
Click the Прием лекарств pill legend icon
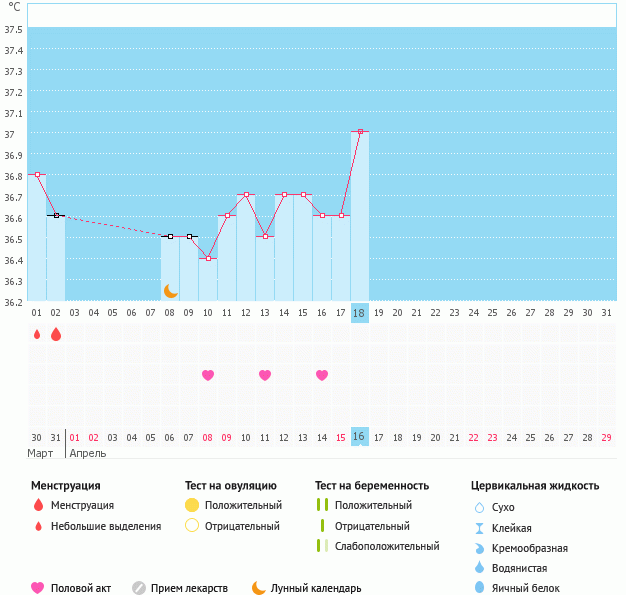pos(139,588)
